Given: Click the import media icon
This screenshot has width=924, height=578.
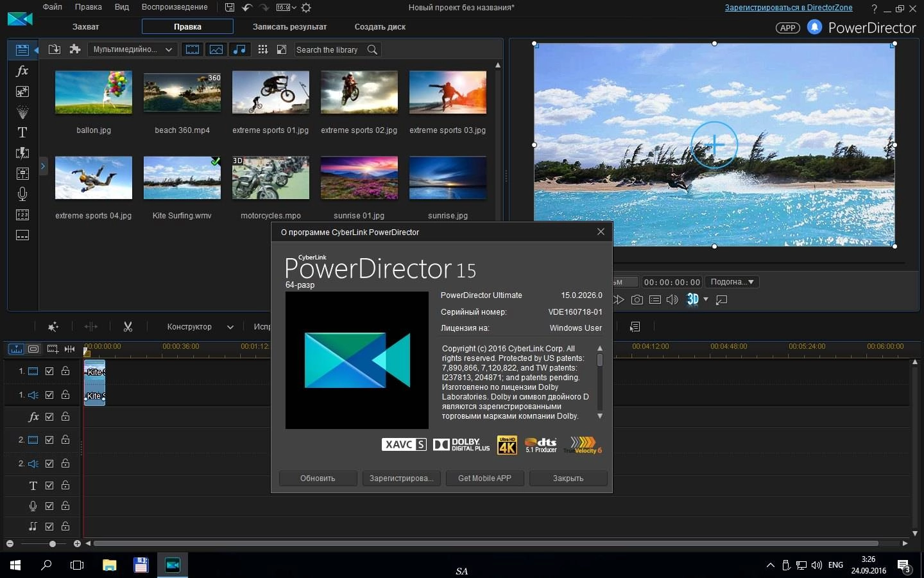Looking at the screenshot, I should tap(55, 49).
